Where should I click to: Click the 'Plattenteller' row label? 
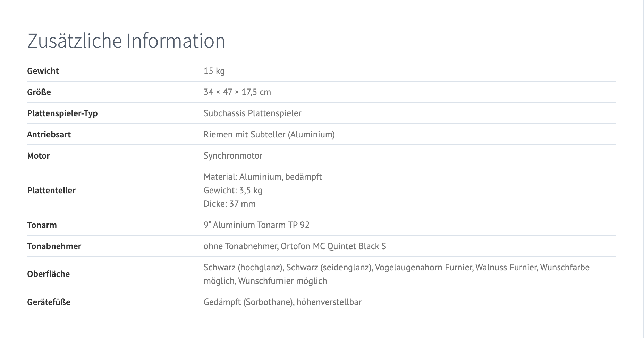tap(51, 191)
